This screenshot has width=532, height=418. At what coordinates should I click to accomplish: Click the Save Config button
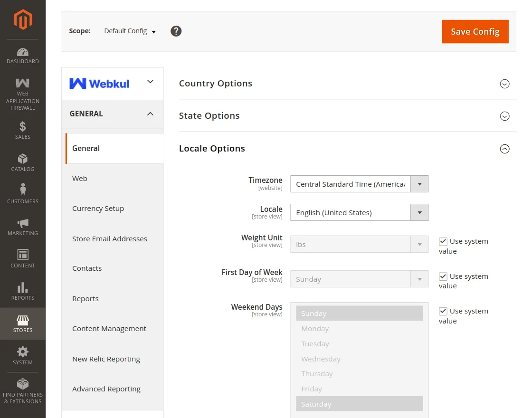(475, 32)
